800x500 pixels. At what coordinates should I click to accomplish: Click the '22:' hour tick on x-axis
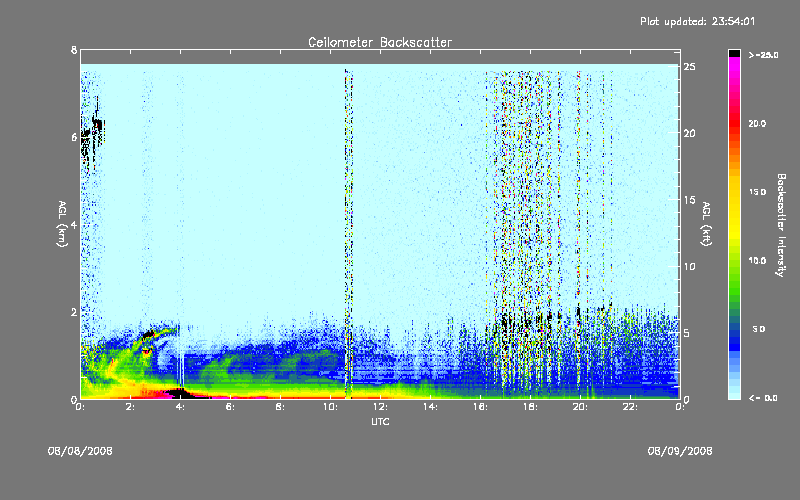point(630,407)
